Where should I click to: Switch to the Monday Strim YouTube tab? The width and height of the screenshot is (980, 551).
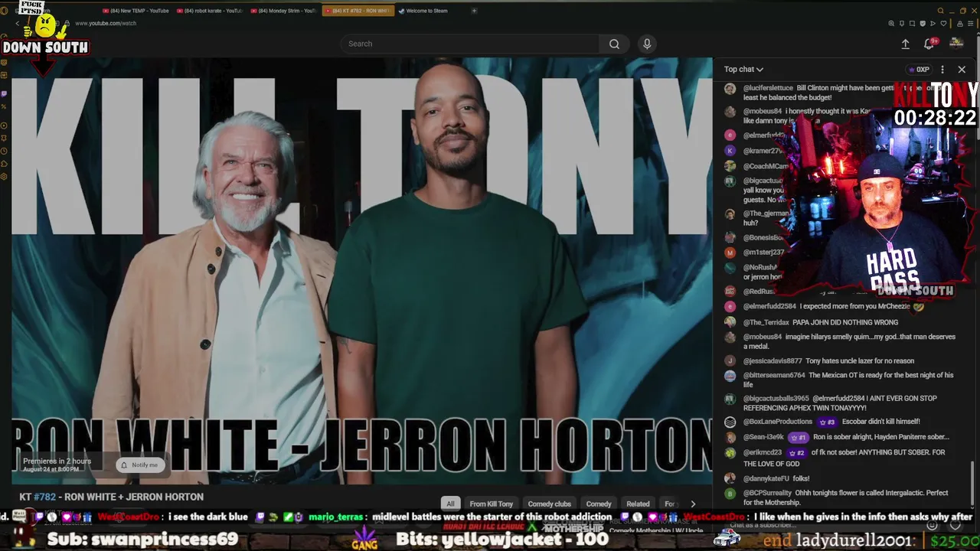point(283,11)
